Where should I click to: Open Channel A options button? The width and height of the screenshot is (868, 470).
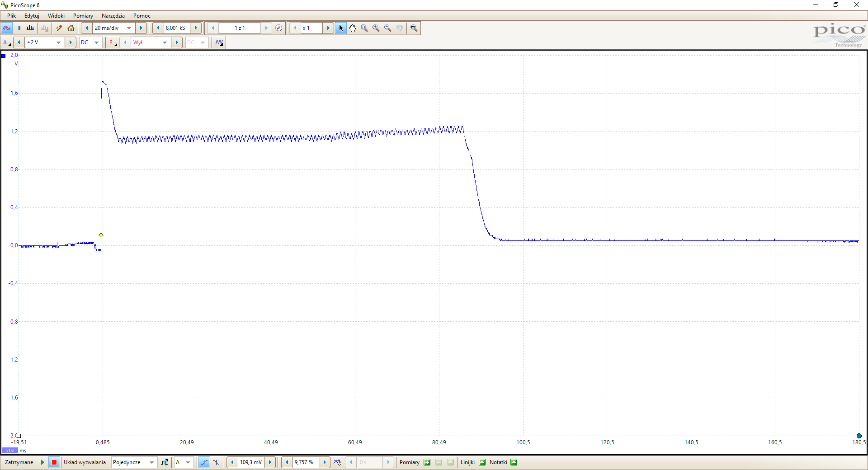pos(7,42)
